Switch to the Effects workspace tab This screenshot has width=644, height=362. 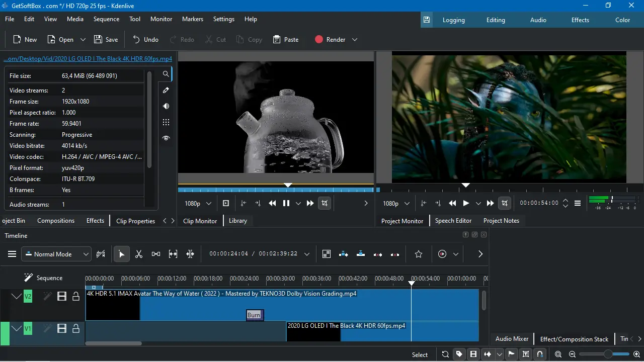pyautogui.click(x=580, y=20)
